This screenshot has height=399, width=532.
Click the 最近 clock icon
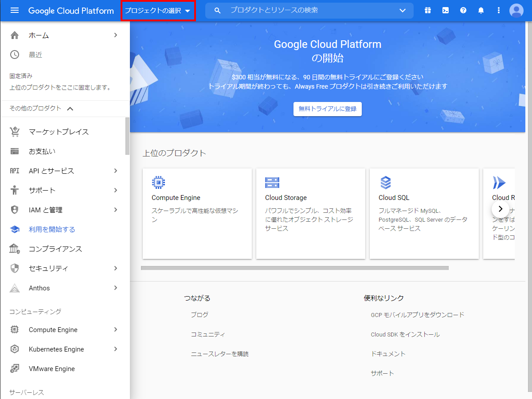point(15,55)
